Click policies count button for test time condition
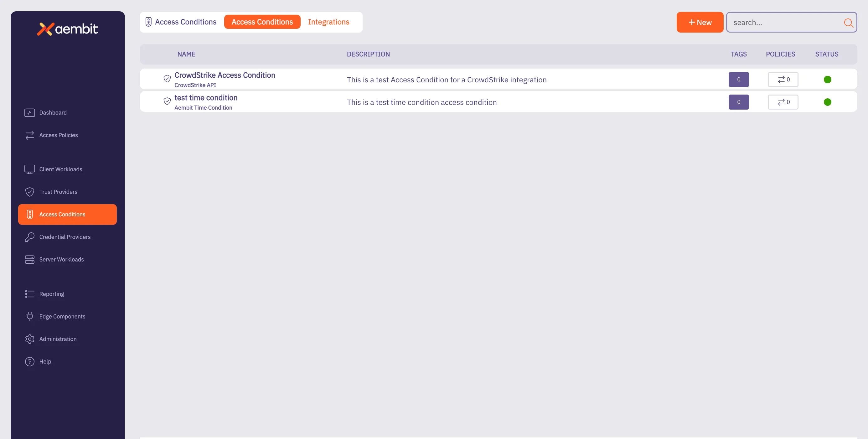The image size is (868, 439). coord(783,102)
